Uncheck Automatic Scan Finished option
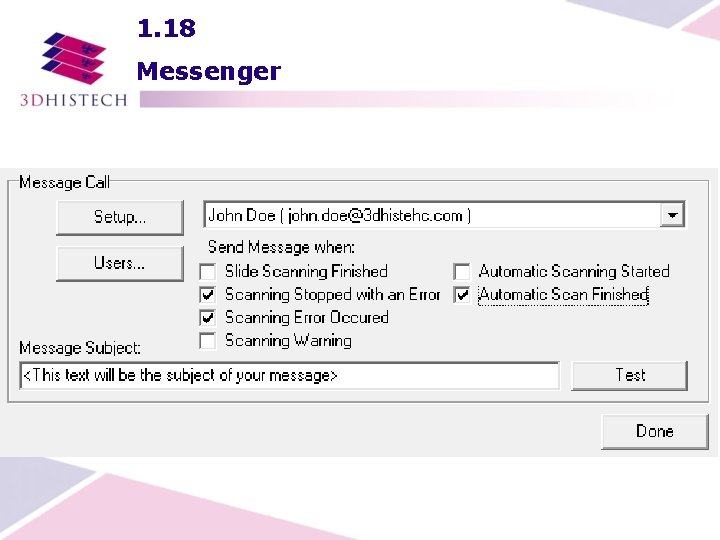 coord(461,294)
